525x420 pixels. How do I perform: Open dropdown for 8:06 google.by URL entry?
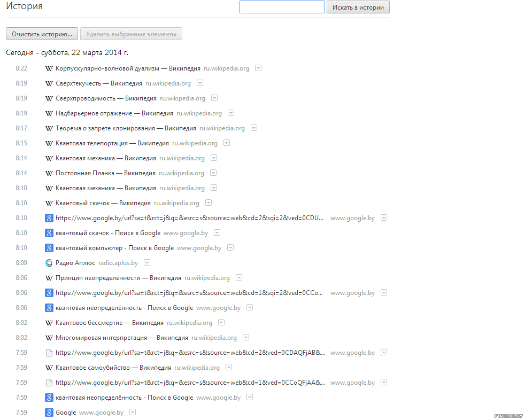coord(384,292)
